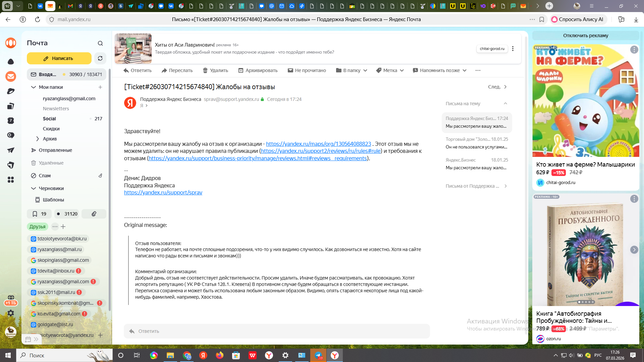The image size is (644, 362).
Task: Click the broom icon next to Спам
Action: [x=100, y=176]
